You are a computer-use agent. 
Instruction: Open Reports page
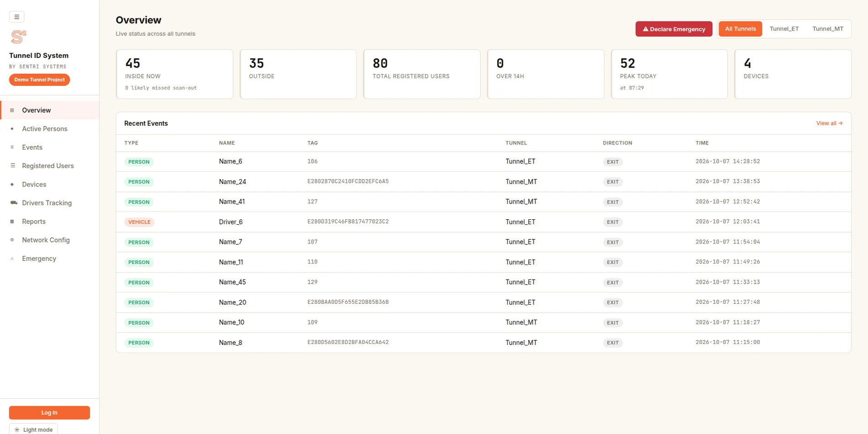tap(49, 222)
